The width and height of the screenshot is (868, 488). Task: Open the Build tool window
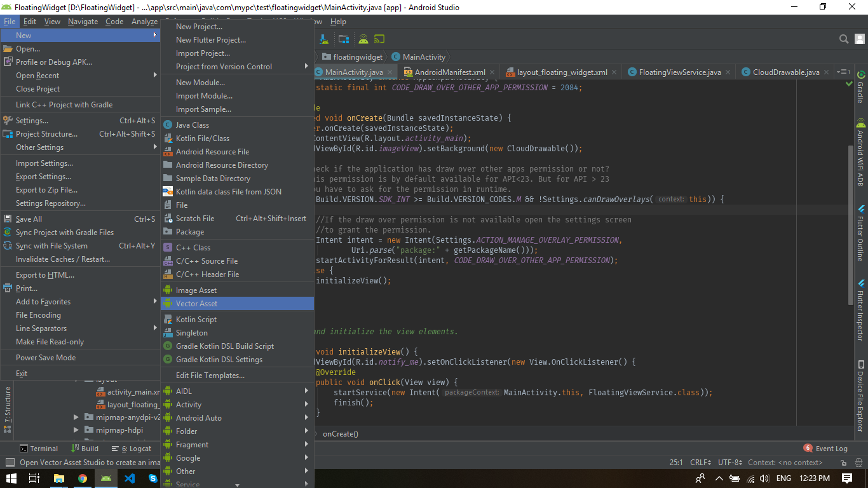tap(85, 449)
